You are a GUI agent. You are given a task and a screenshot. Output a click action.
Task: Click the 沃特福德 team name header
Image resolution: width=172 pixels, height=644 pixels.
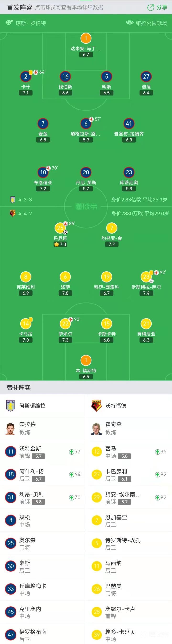point(115,406)
